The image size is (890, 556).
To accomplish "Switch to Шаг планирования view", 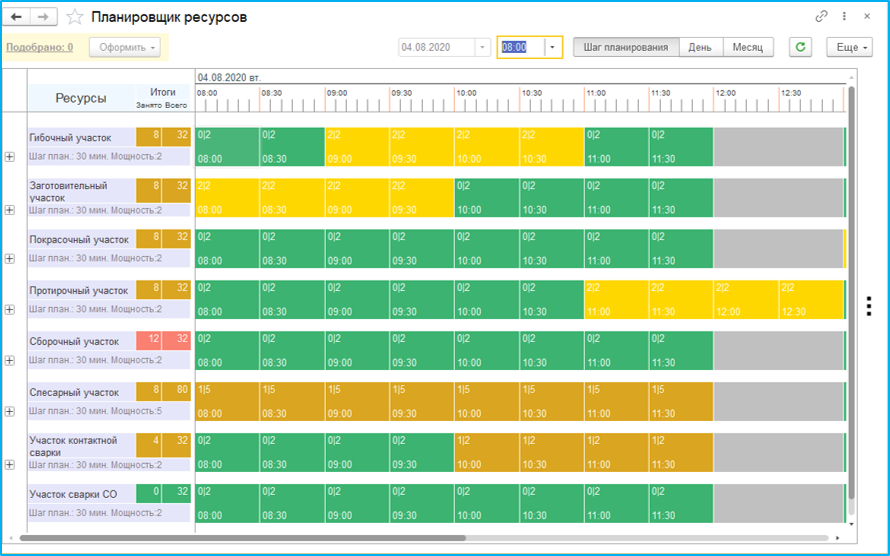I will pos(626,47).
